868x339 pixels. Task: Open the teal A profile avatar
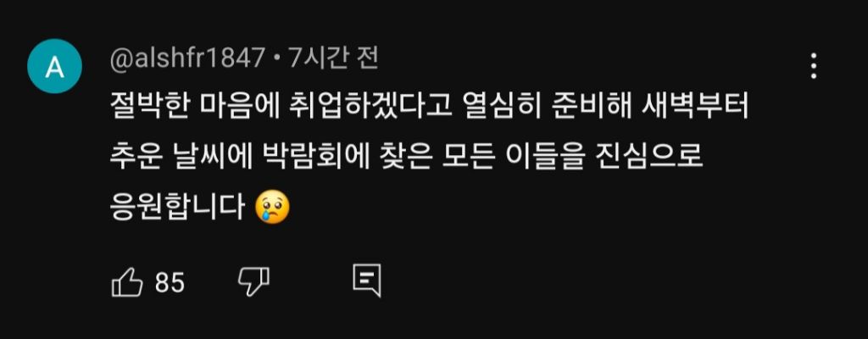55,66
